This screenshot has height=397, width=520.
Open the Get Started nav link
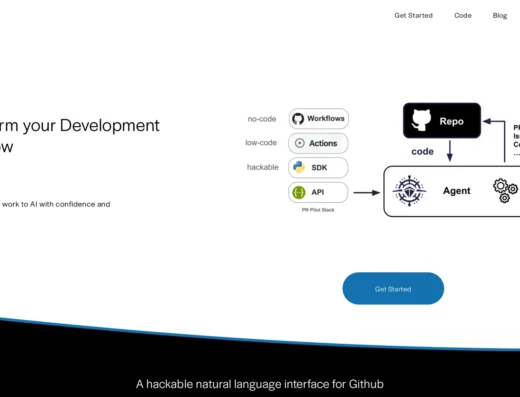[413, 15]
